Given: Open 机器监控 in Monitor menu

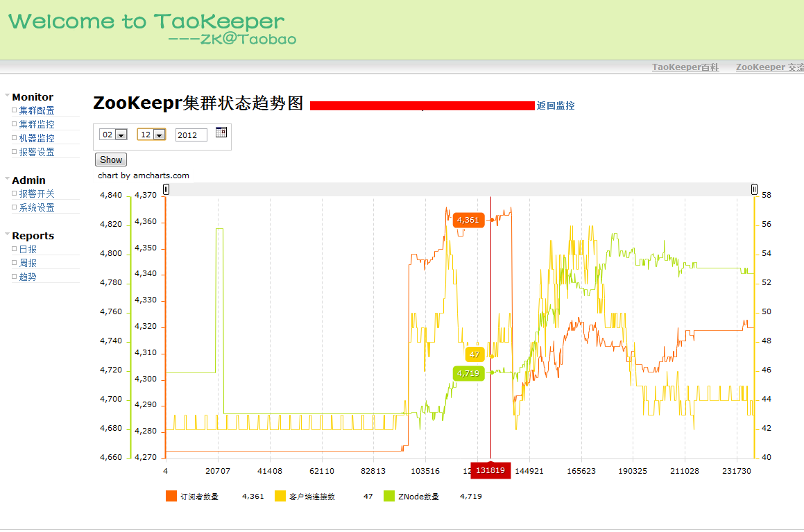Looking at the screenshot, I should click(36, 139).
